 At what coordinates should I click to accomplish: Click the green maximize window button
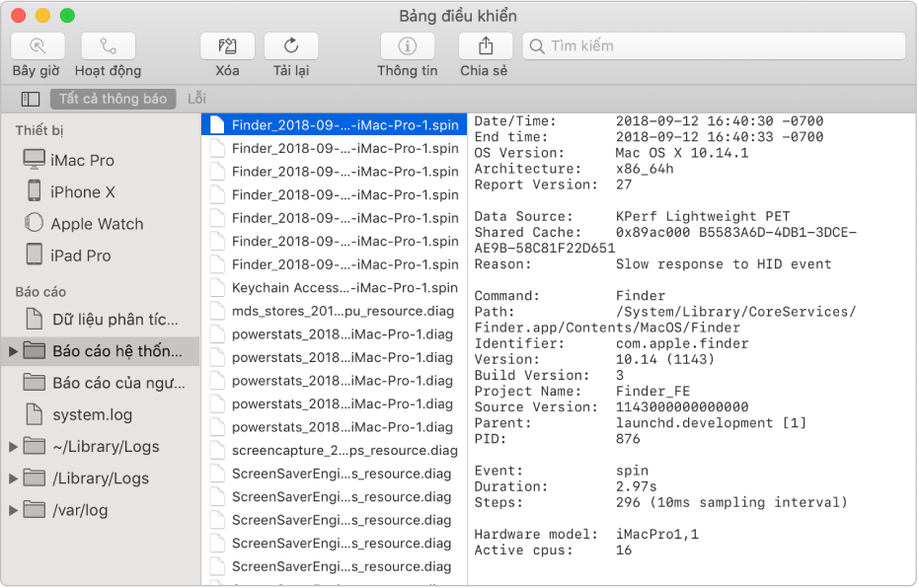tap(67, 15)
